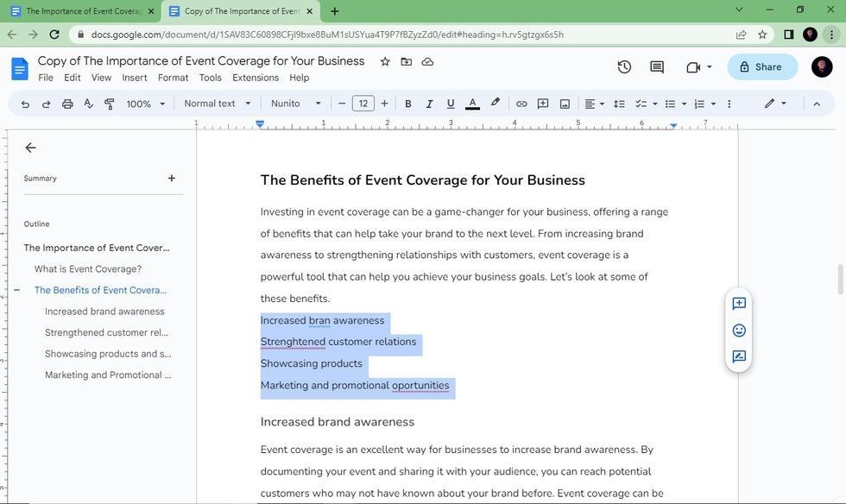Decrease font size with the minus button

[342, 104]
